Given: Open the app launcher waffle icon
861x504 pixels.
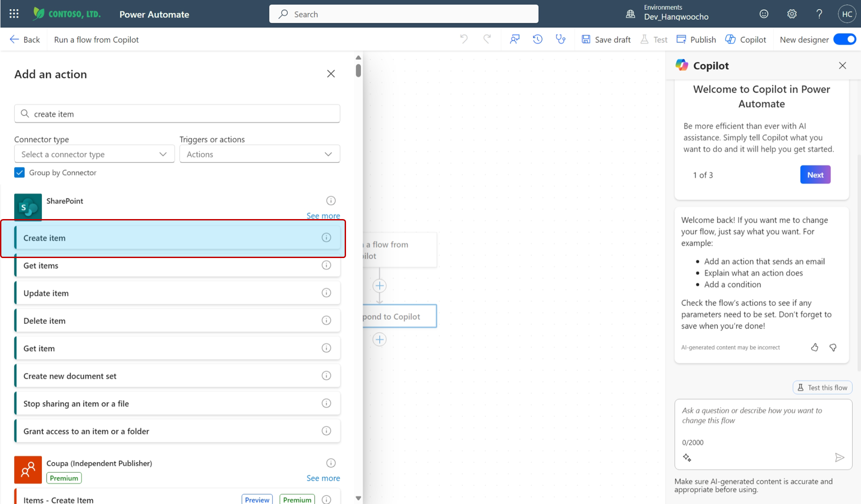Looking at the screenshot, I should [x=14, y=14].
